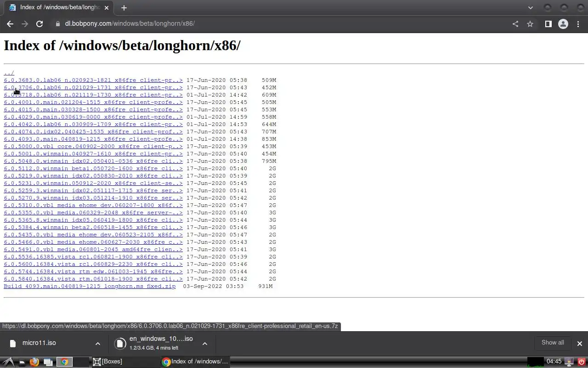Open 6.0.5355.0.vbl_media.060329-2048 link
Viewport: 588px width, 368px height.
(93, 213)
